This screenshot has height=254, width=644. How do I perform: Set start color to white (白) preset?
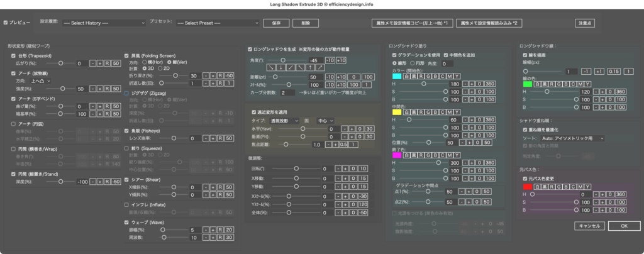point(407,76)
